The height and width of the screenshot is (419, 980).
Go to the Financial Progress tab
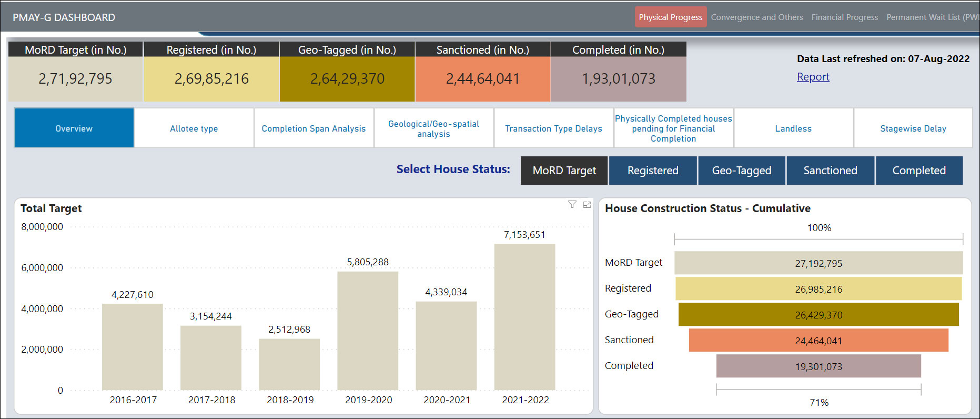(844, 17)
